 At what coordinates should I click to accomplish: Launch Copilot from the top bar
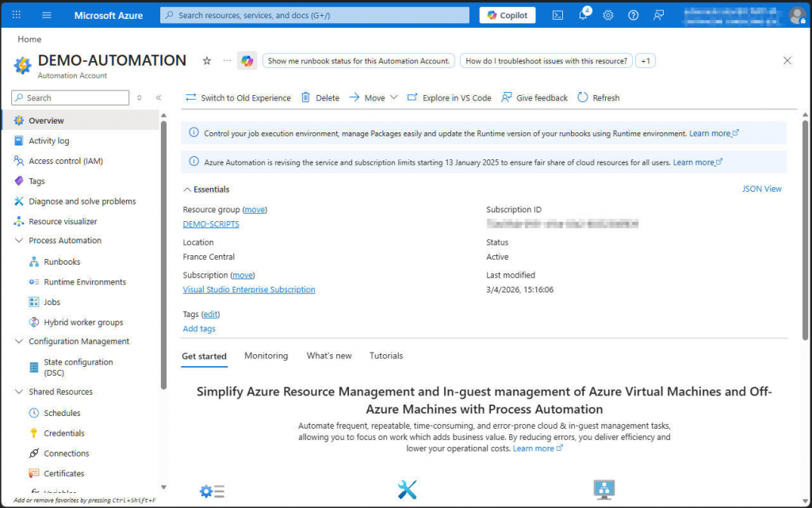click(507, 14)
